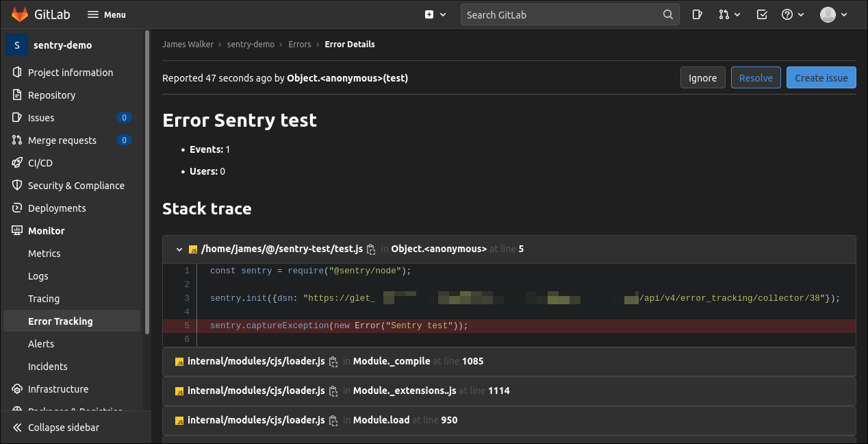Expand the Module._extensions..js stack frame
Image resolution: width=868 pixels, height=444 pixels.
point(509,391)
